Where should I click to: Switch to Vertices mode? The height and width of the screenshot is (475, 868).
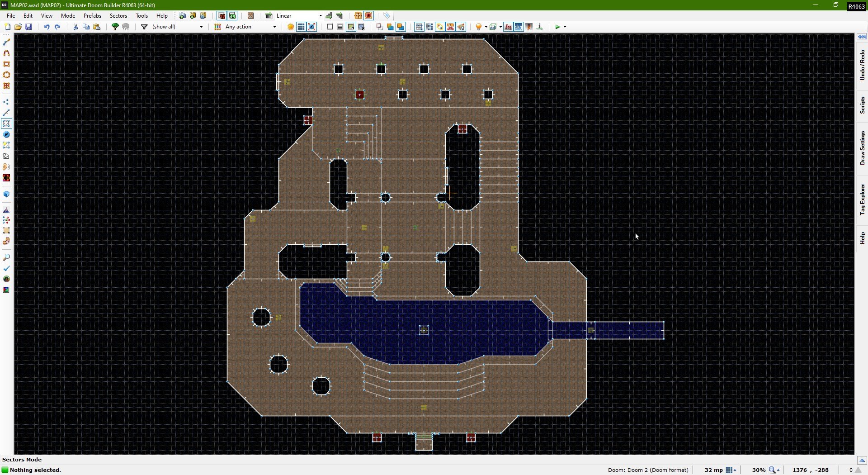pos(6,102)
